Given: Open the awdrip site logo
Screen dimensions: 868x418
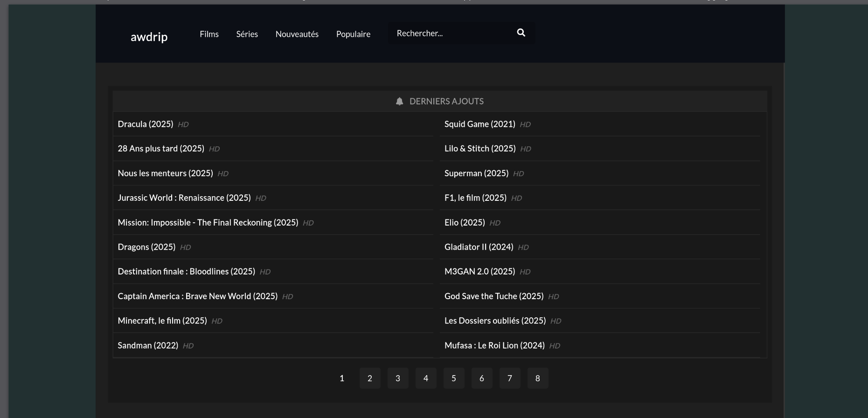Looking at the screenshot, I should [149, 37].
